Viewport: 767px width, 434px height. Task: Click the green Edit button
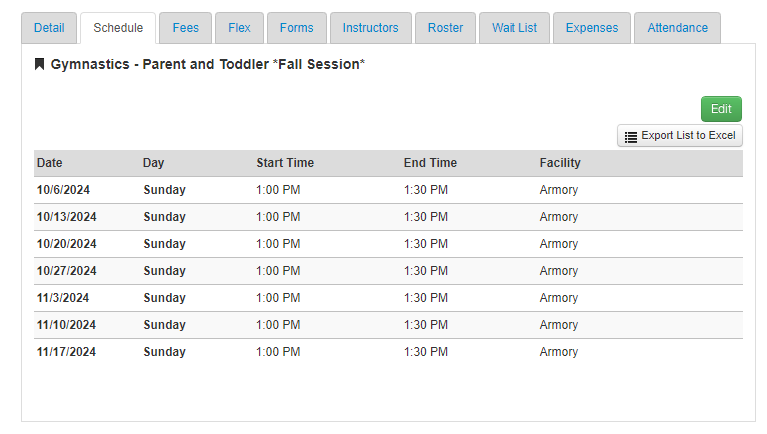[x=721, y=109]
